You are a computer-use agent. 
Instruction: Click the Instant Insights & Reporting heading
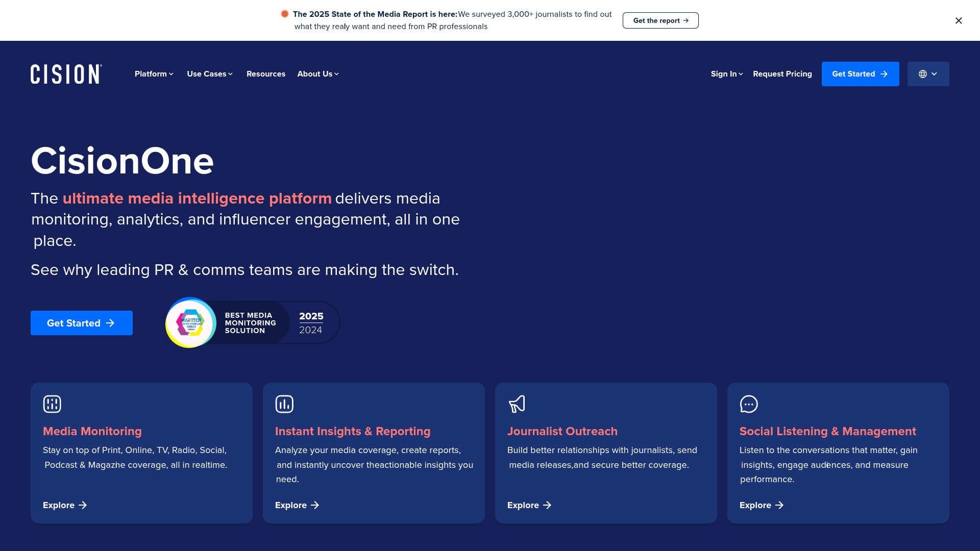[353, 431]
